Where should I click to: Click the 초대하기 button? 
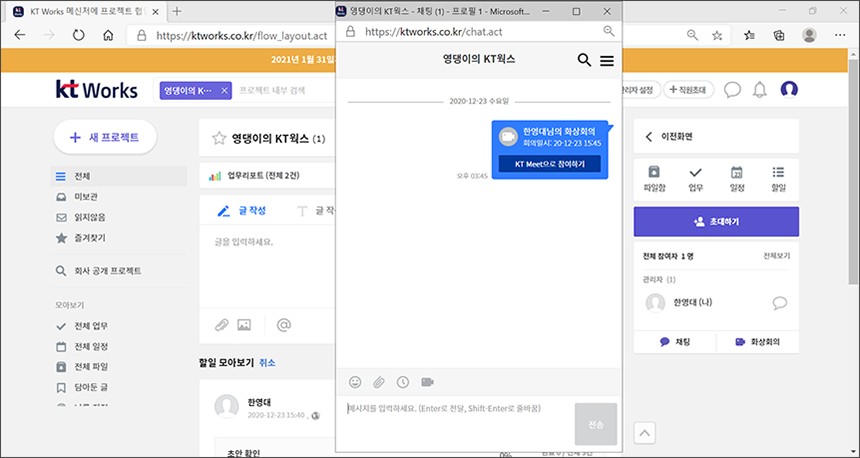(716, 222)
